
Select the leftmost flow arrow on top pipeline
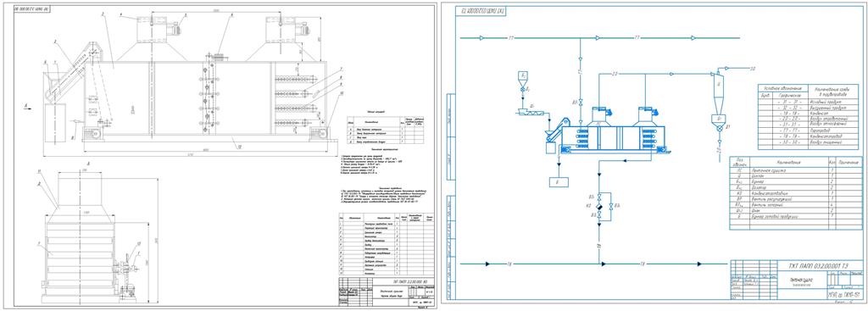coord(481,38)
